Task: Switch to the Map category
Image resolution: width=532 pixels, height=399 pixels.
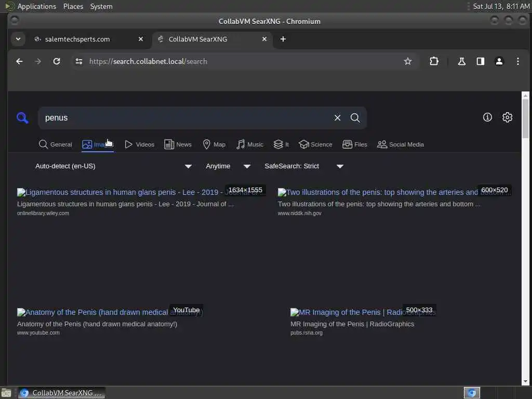Action: coord(214,144)
